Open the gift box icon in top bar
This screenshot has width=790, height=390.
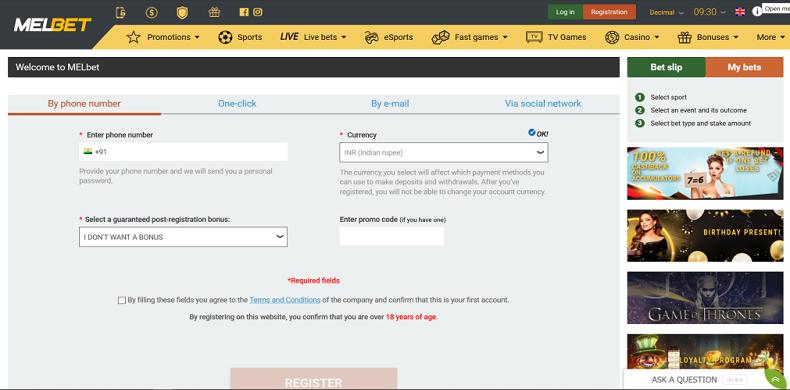pos(214,12)
